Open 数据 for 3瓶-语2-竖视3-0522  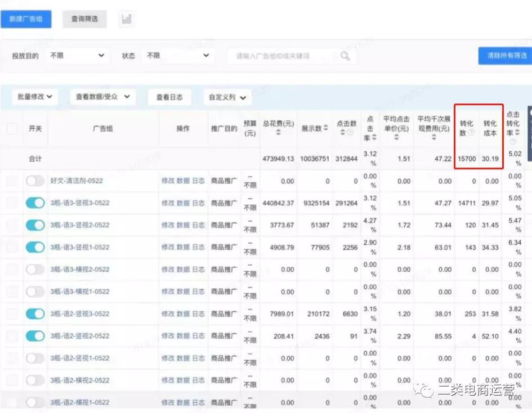click(183, 314)
